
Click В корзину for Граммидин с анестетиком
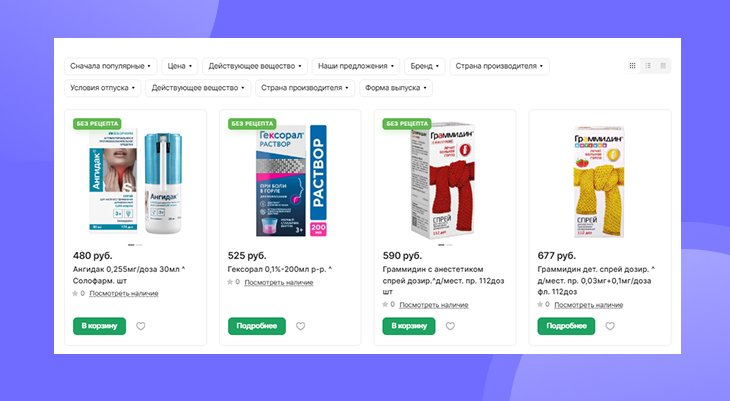click(409, 326)
